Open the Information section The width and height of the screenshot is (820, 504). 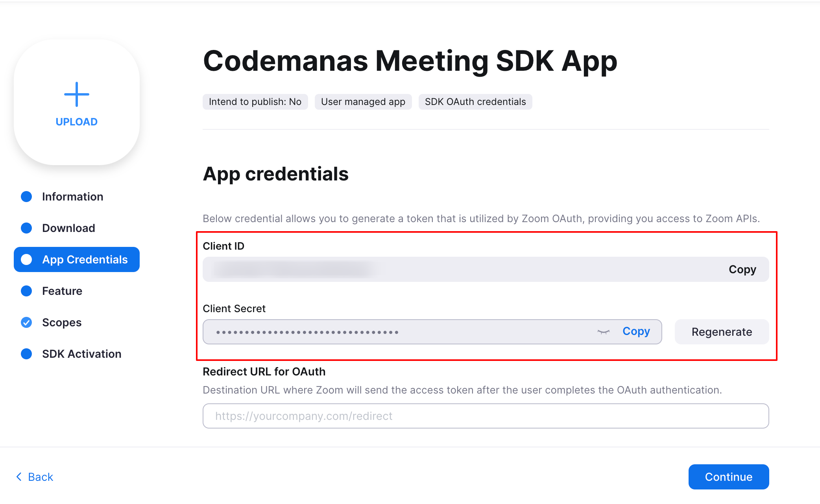point(72,197)
